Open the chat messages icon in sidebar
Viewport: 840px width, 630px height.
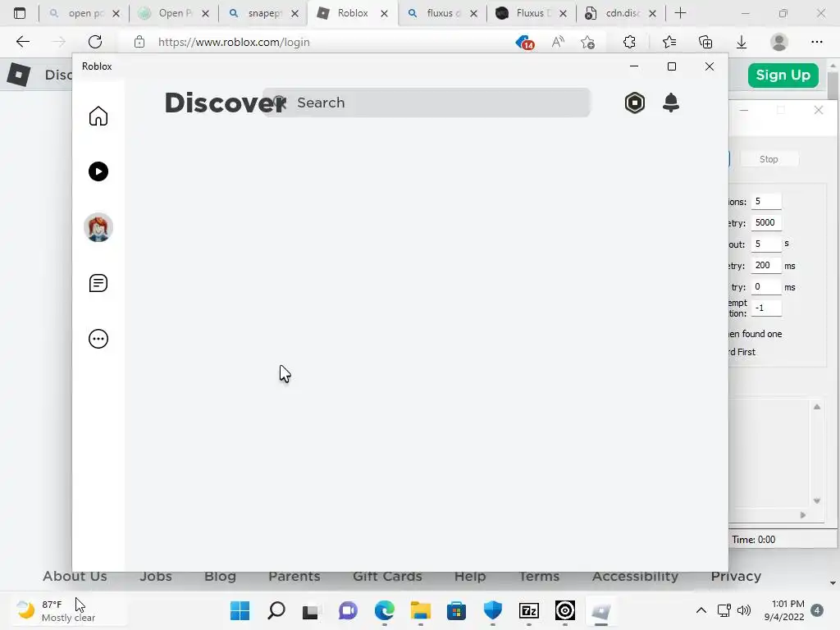click(98, 283)
